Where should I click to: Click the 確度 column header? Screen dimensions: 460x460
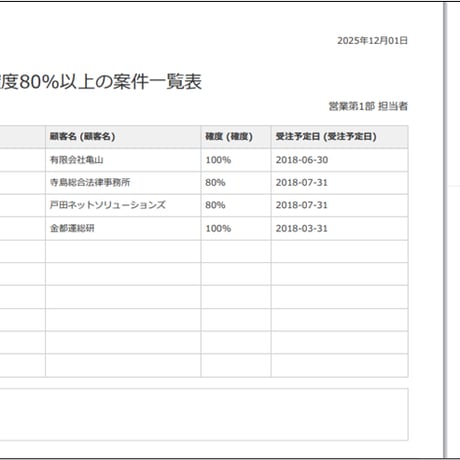(236, 137)
